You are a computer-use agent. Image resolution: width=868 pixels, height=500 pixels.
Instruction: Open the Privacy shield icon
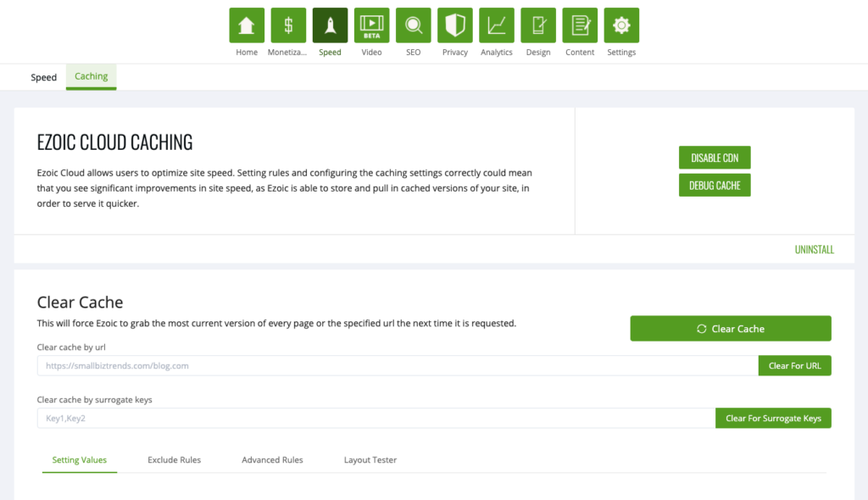(x=454, y=25)
